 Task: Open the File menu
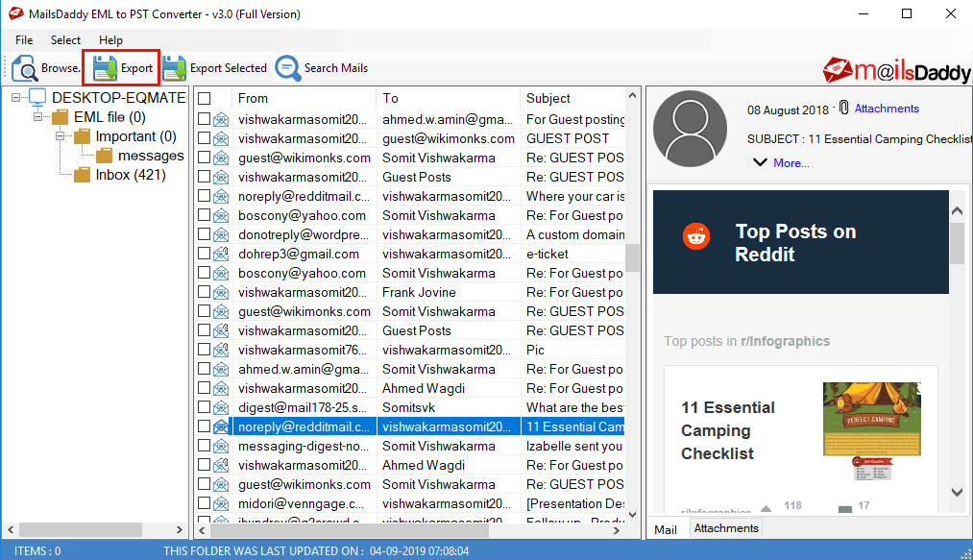(x=24, y=40)
